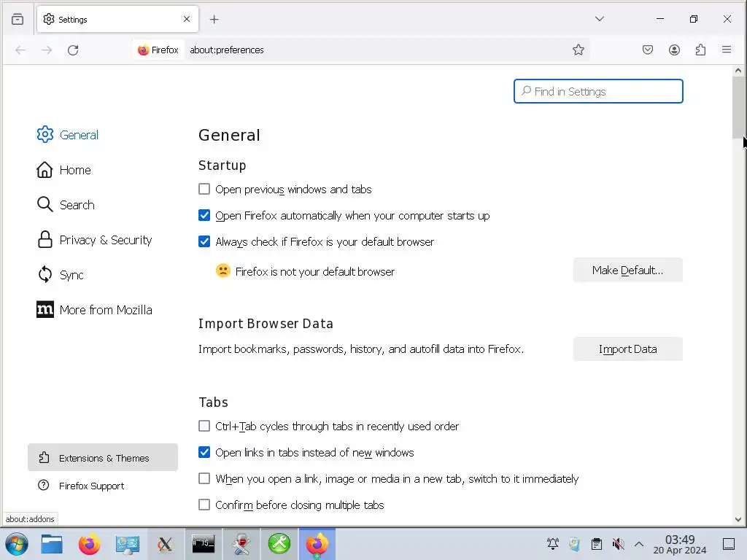The height and width of the screenshot is (560, 747).
Task: Launch Firefox from the taskbar shortcut
Action: coord(89,544)
